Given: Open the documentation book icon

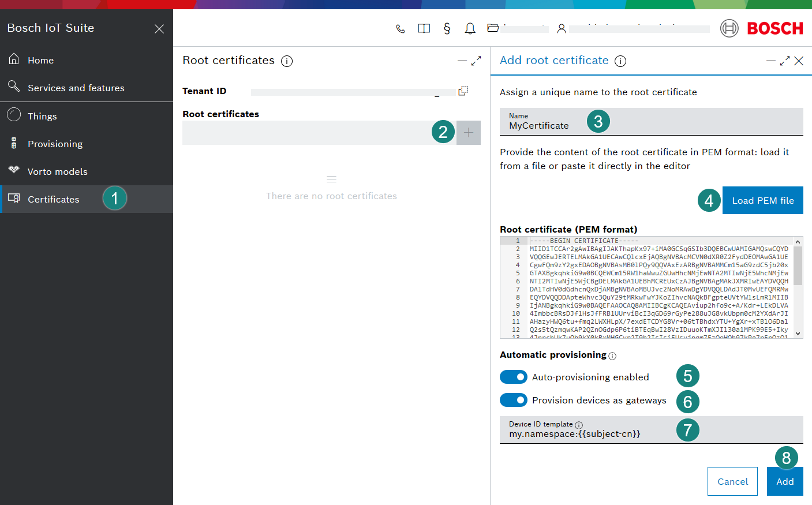Looking at the screenshot, I should point(424,28).
